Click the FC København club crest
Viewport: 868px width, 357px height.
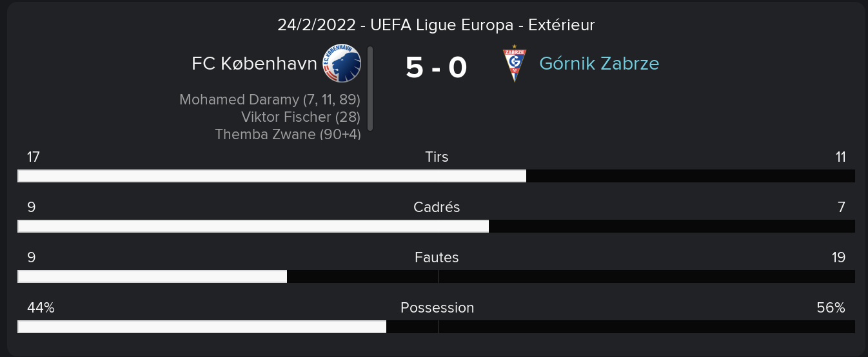(342, 63)
